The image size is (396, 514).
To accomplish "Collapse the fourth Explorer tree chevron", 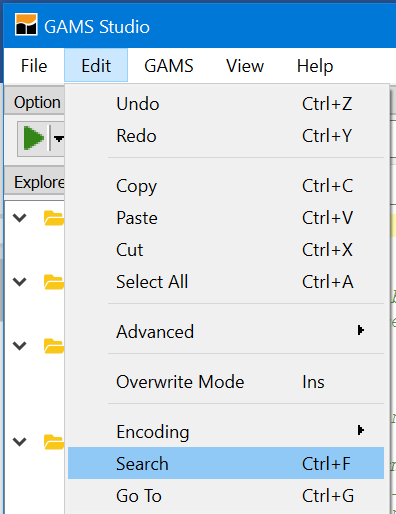I will (x=19, y=442).
